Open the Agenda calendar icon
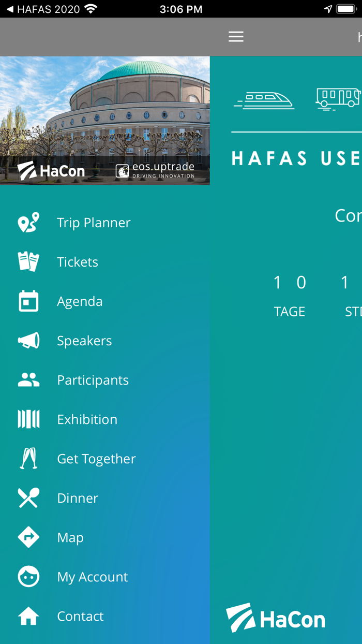This screenshot has width=362, height=644. pos(28,301)
